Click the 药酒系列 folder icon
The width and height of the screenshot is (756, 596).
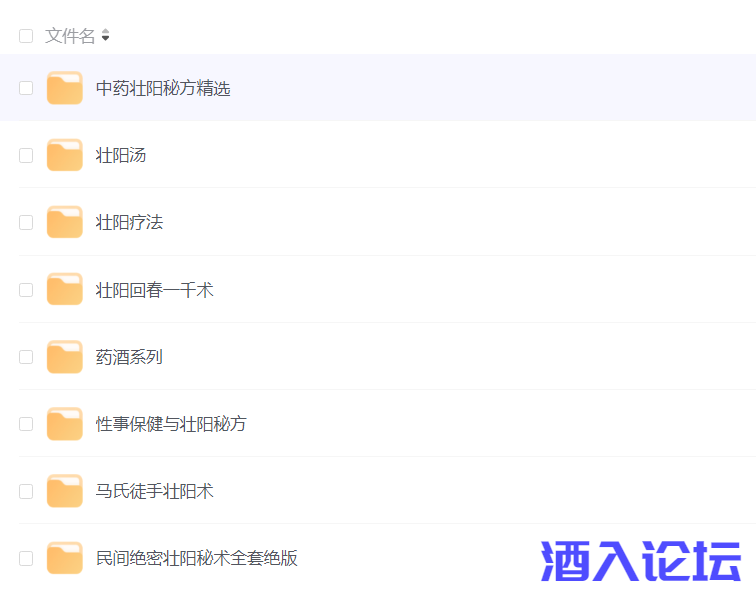65,357
